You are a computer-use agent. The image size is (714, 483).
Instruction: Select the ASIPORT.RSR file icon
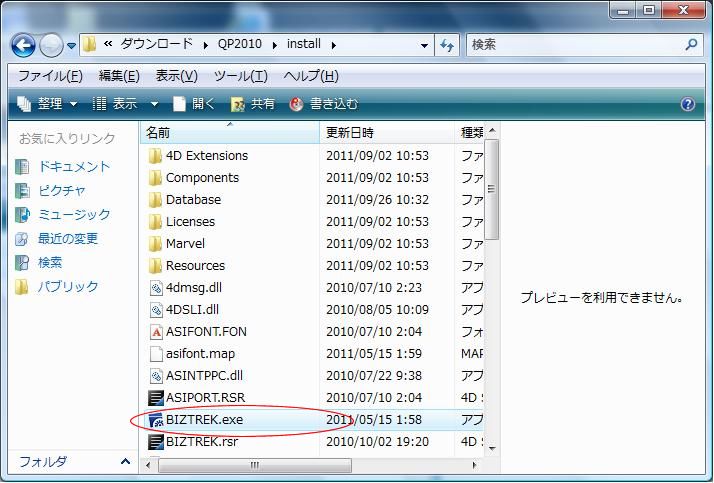coord(156,398)
